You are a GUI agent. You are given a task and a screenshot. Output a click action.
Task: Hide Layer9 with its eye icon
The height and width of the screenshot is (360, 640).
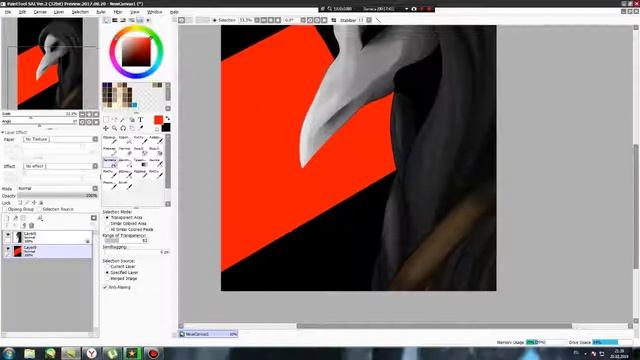click(8, 249)
